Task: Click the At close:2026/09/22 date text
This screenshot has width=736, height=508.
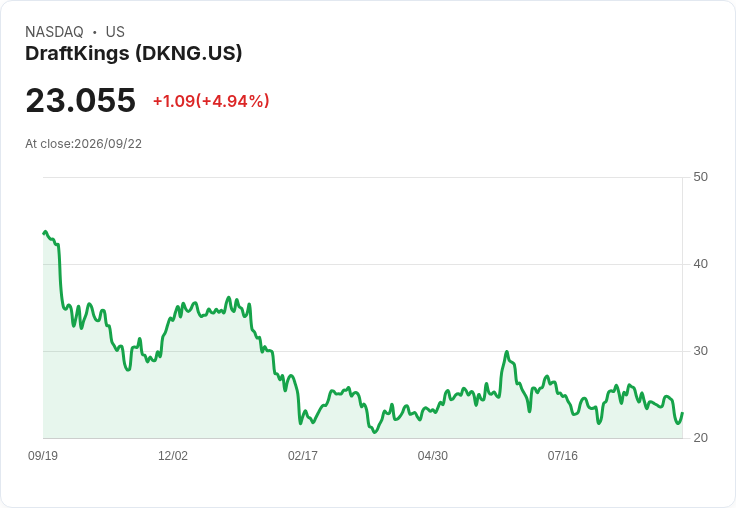Action: pyautogui.click(x=84, y=144)
